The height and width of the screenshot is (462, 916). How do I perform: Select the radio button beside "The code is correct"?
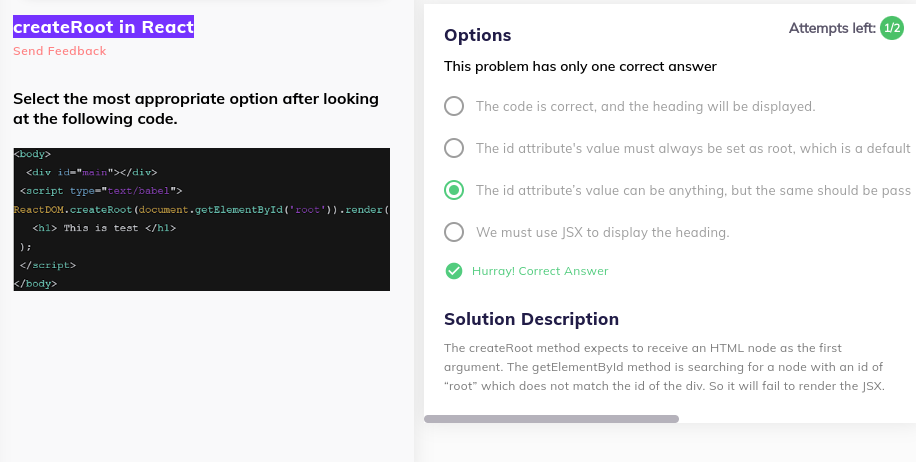coord(454,106)
